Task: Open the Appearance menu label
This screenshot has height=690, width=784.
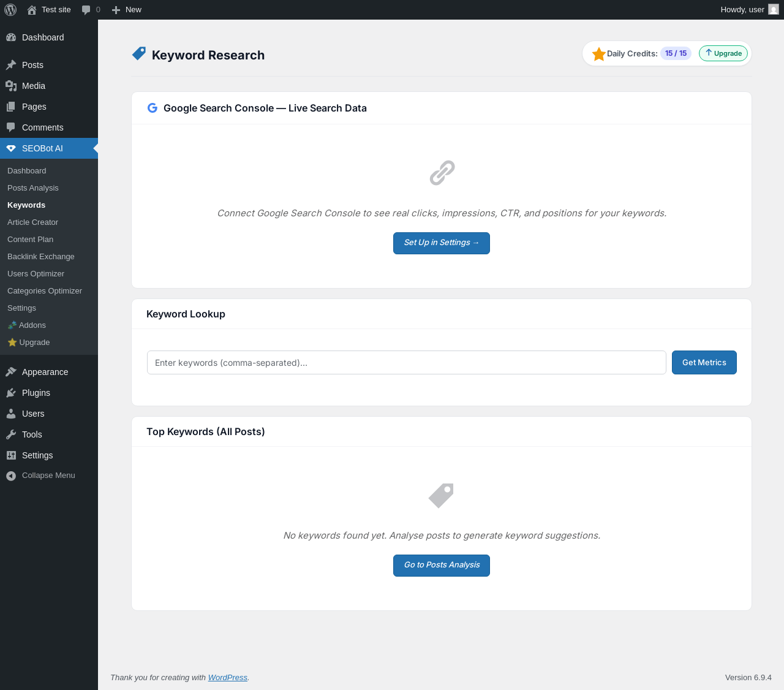Action: (x=45, y=372)
